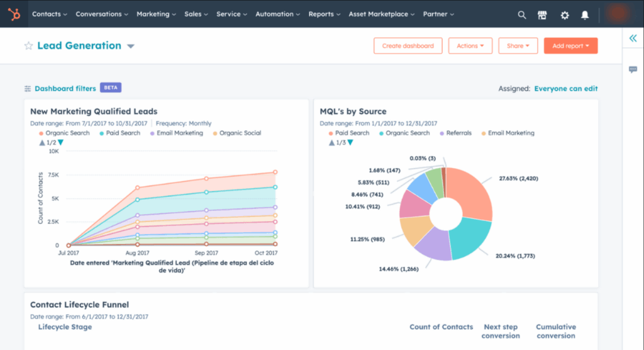Click the Everyone can edit link
Image resolution: width=644 pixels, height=350 pixels.
pos(566,89)
